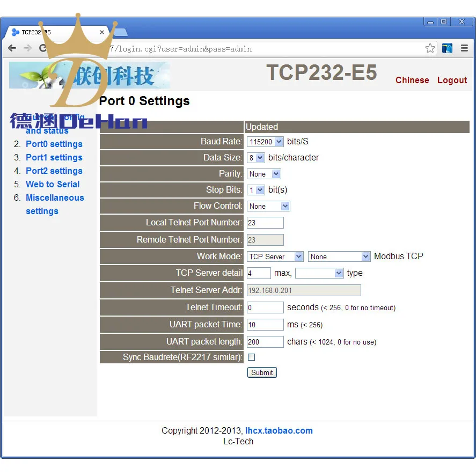The height and width of the screenshot is (476, 476).
Task: Expand the Baud Rate dropdown
Action: point(265,142)
